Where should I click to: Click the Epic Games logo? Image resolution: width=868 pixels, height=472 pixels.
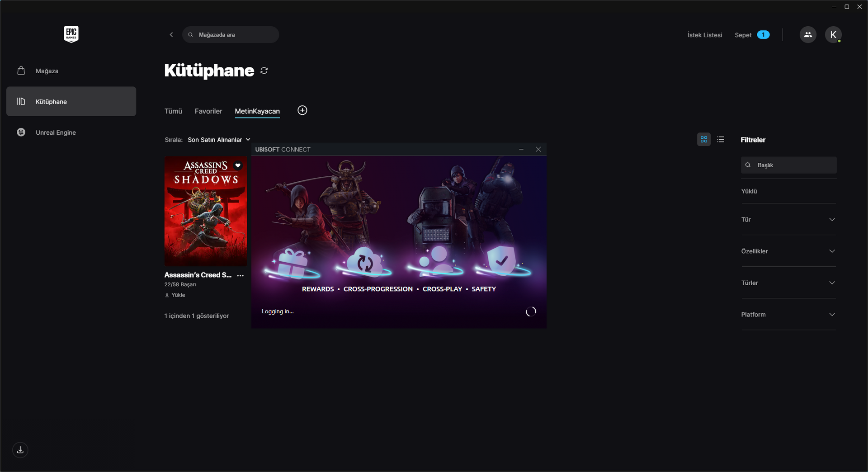coord(71,34)
